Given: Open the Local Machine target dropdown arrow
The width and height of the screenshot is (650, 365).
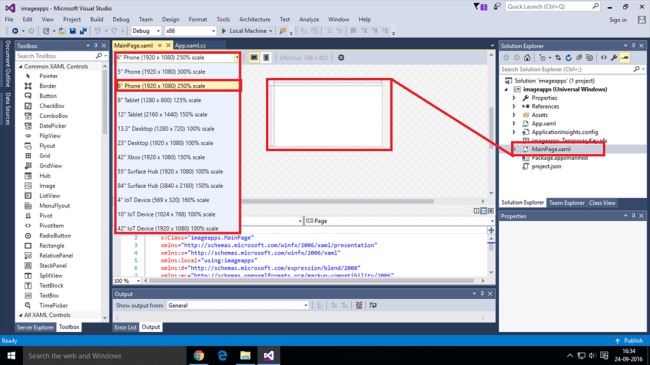Looking at the screenshot, I should 271,31.
